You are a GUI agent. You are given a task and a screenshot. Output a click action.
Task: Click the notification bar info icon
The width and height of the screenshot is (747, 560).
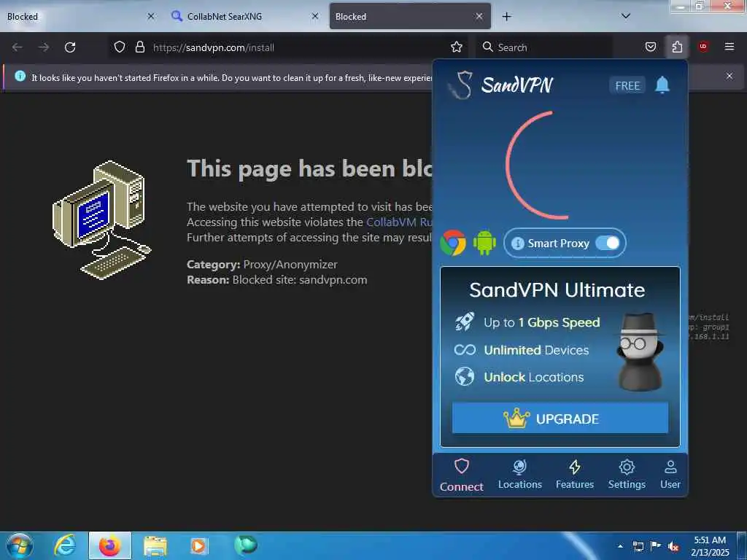20,76
